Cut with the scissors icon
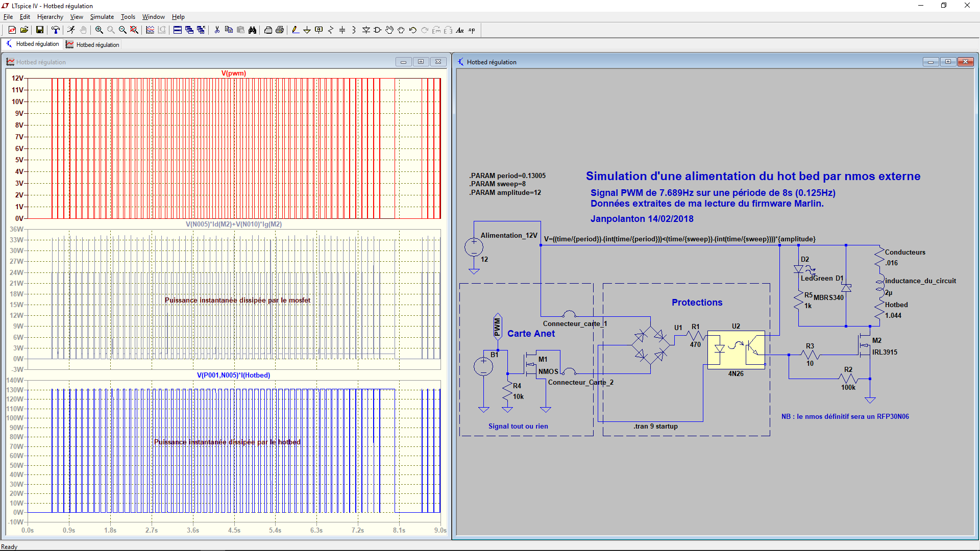 click(x=217, y=30)
